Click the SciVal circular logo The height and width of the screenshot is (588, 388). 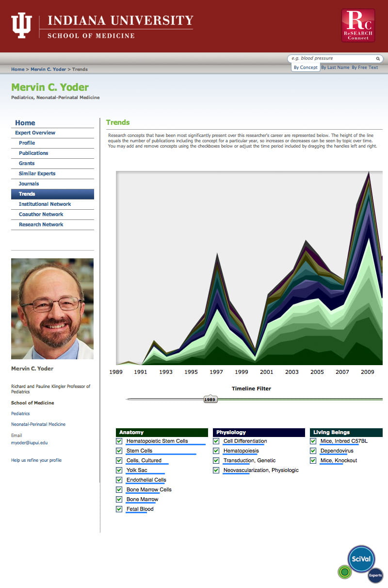[x=361, y=559]
